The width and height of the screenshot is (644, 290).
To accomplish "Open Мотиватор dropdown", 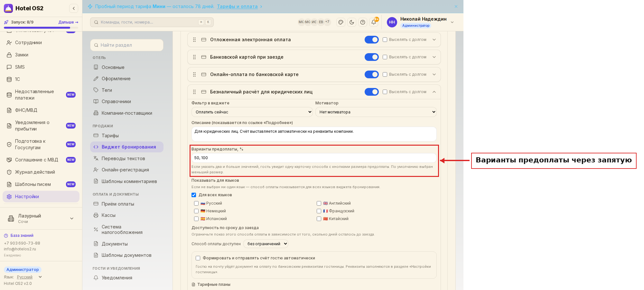I will [x=376, y=112].
